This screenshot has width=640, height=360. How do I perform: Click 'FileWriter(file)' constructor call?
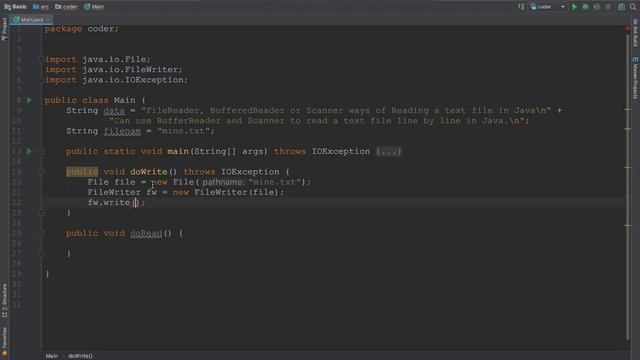coord(236,192)
